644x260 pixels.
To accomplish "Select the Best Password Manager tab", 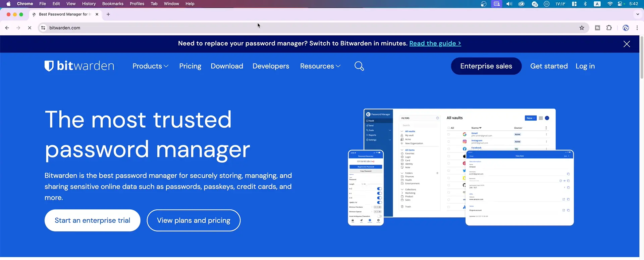I will click(x=66, y=14).
